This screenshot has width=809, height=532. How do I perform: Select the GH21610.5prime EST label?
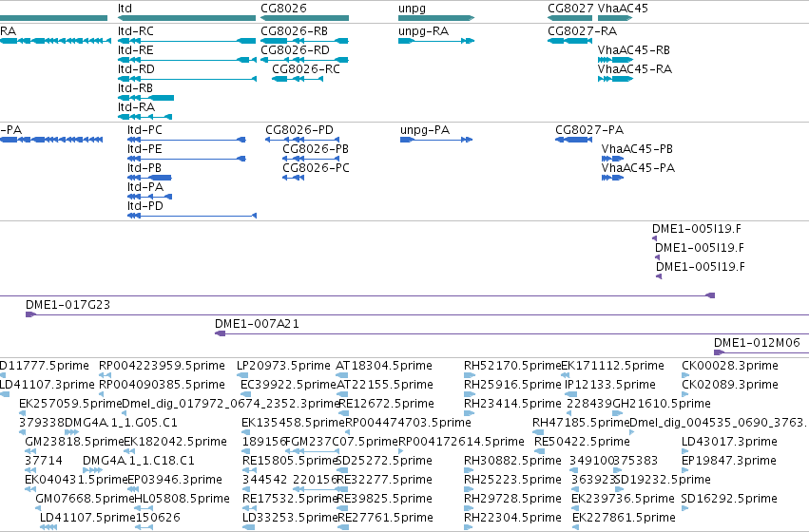(x=662, y=404)
